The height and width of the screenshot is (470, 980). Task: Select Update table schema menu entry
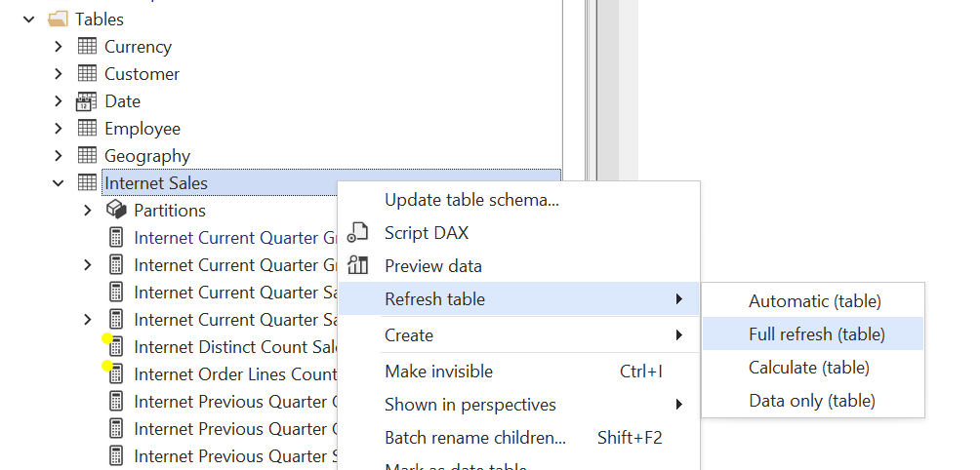471,200
